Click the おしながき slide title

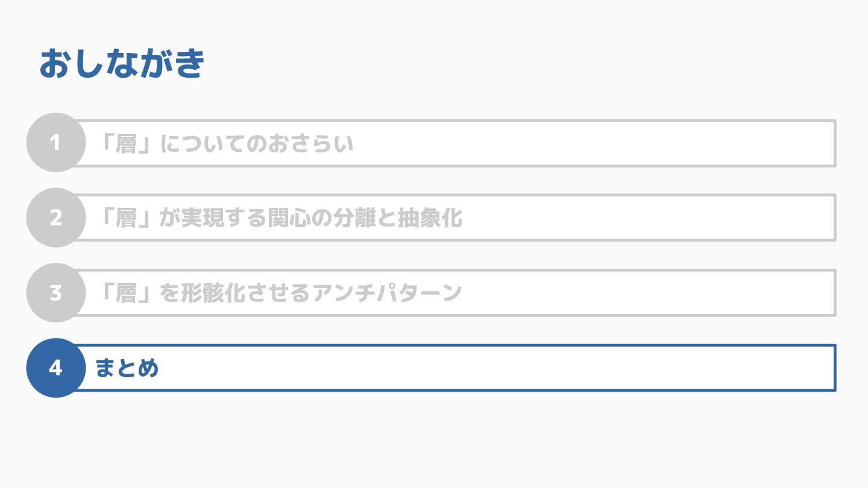[122, 64]
